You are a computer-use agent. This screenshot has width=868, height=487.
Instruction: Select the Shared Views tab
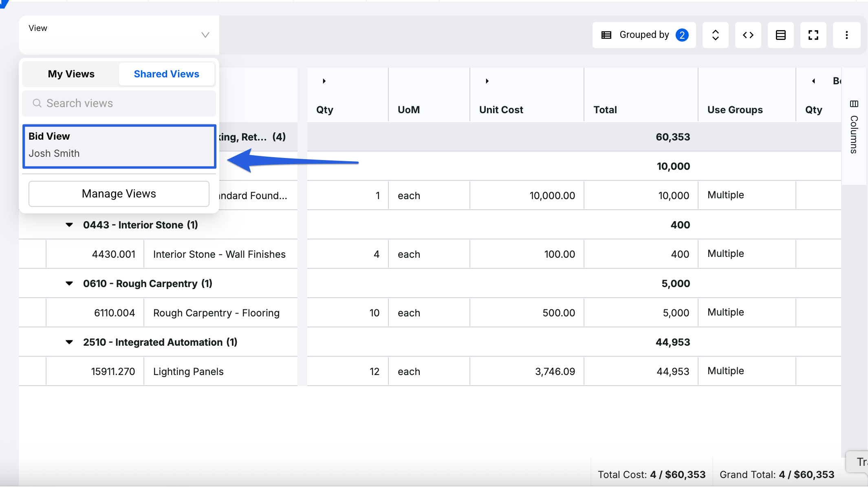(166, 74)
